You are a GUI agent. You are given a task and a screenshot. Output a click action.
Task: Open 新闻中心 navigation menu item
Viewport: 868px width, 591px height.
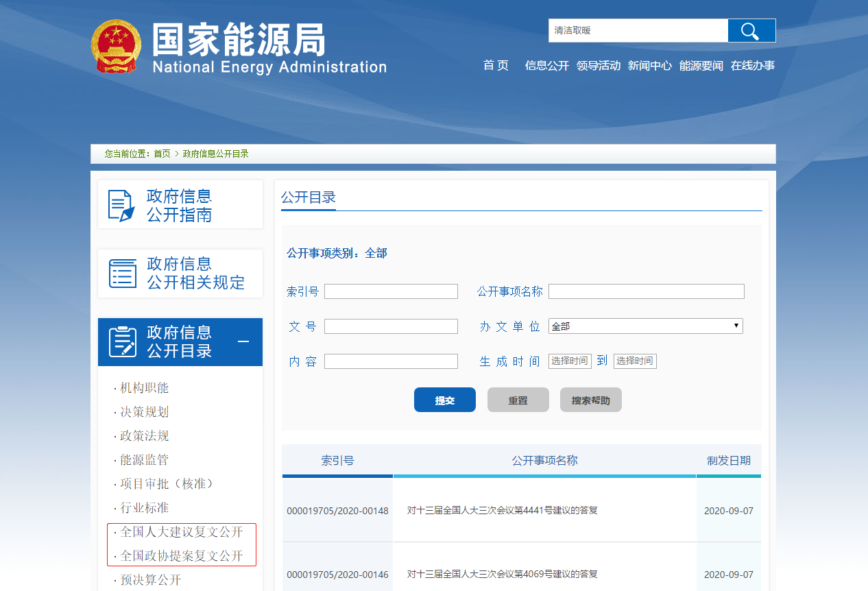[649, 66]
